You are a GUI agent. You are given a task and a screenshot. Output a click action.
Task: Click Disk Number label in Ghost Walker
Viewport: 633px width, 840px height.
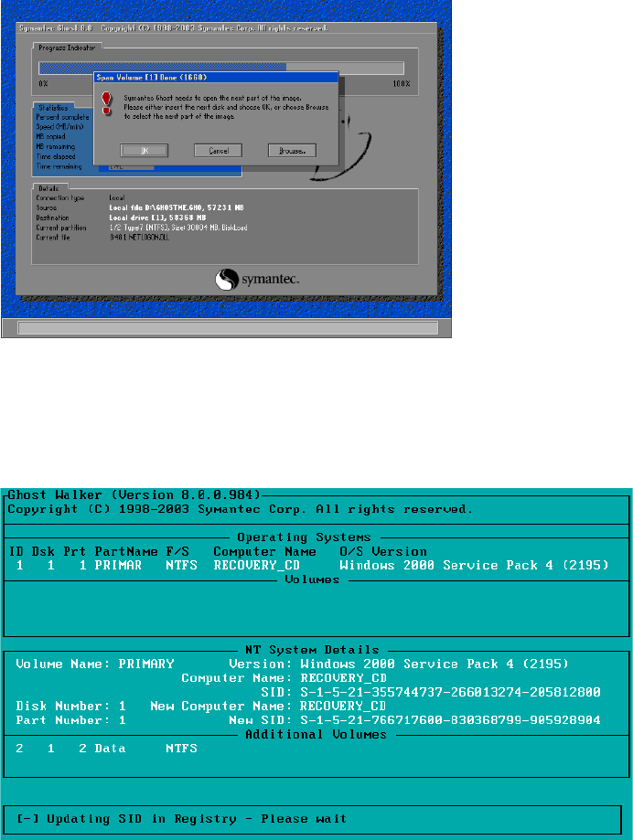pyautogui.click(x=63, y=706)
